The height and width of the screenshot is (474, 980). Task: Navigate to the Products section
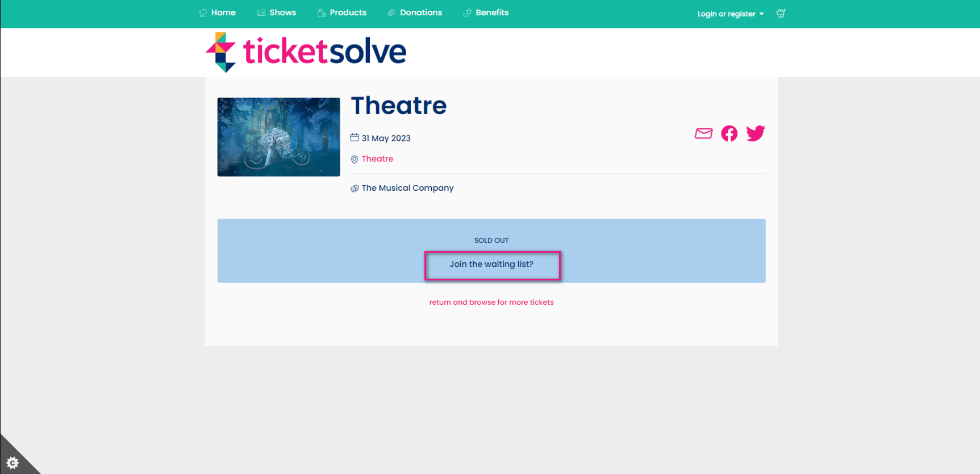pyautogui.click(x=347, y=12)
